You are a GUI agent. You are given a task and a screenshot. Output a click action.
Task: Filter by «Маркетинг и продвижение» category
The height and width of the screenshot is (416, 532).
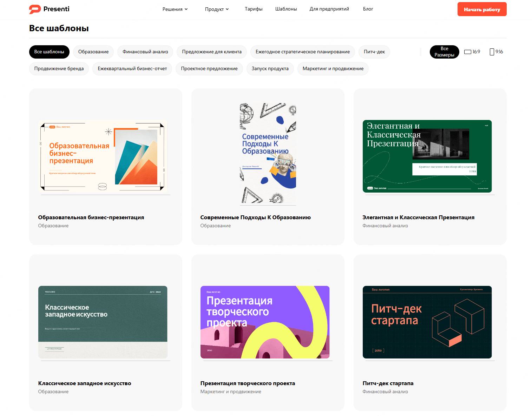pyautogui.click(x=333, y=69)
